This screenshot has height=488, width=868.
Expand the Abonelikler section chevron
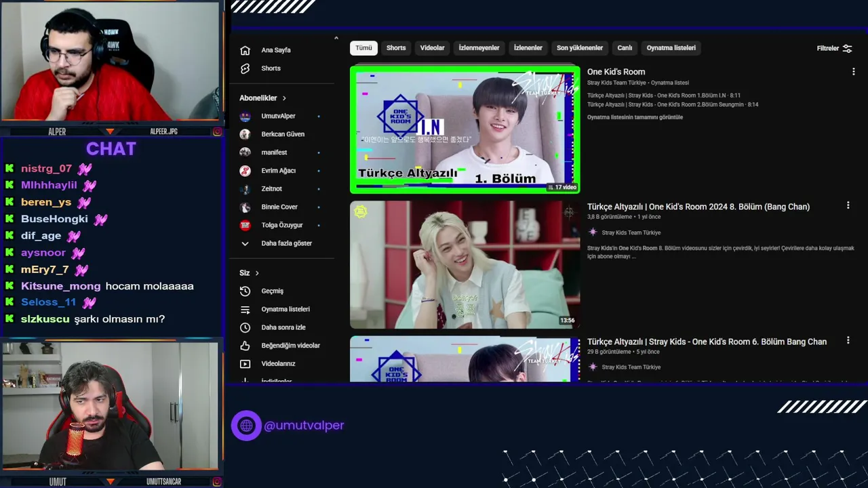284,98
